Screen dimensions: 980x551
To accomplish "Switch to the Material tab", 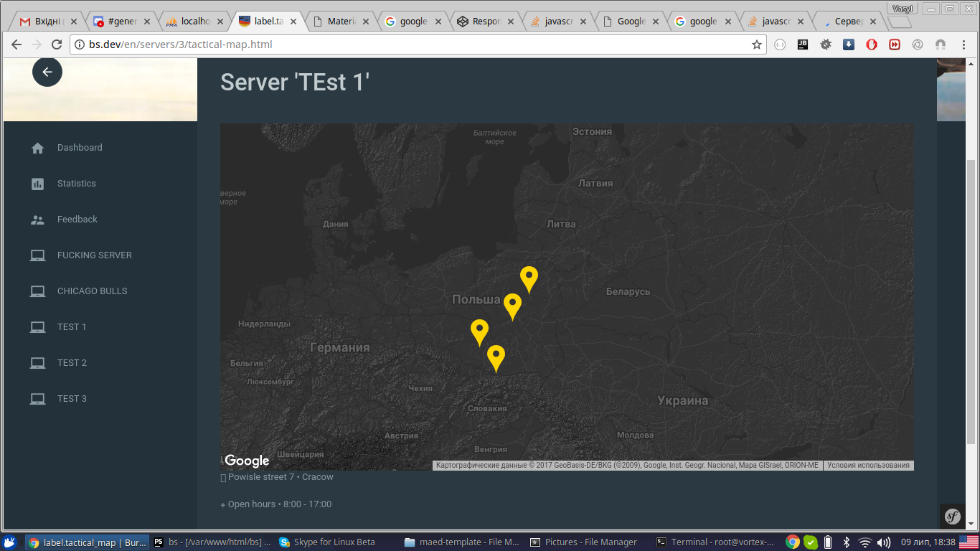I will (340, 22).
